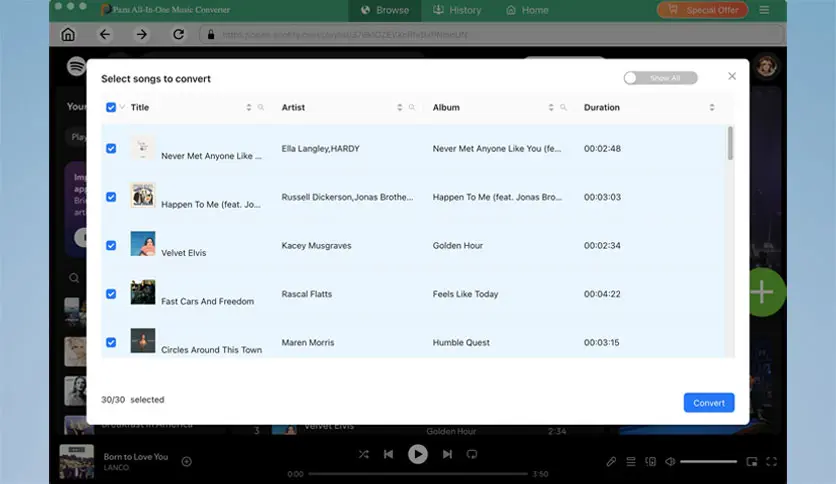Viewport: 836px width, 484px height.
Task: Switch to the History tab
Action: [x=457, y=10]
